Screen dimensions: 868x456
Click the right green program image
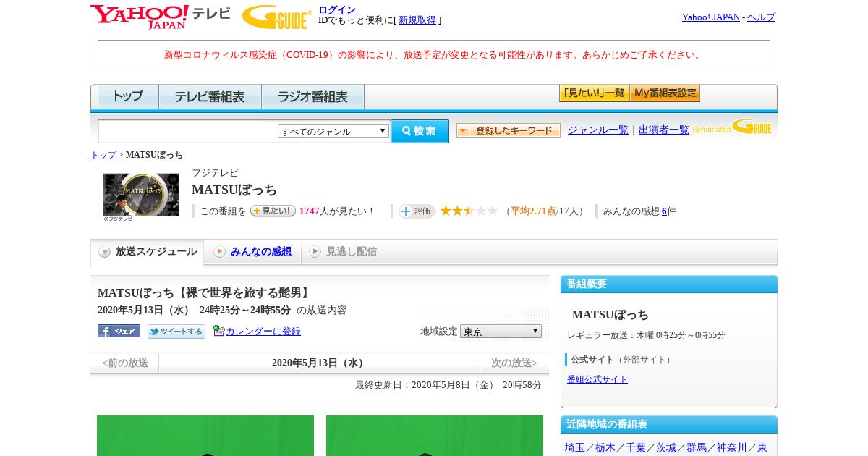[435, 436]
